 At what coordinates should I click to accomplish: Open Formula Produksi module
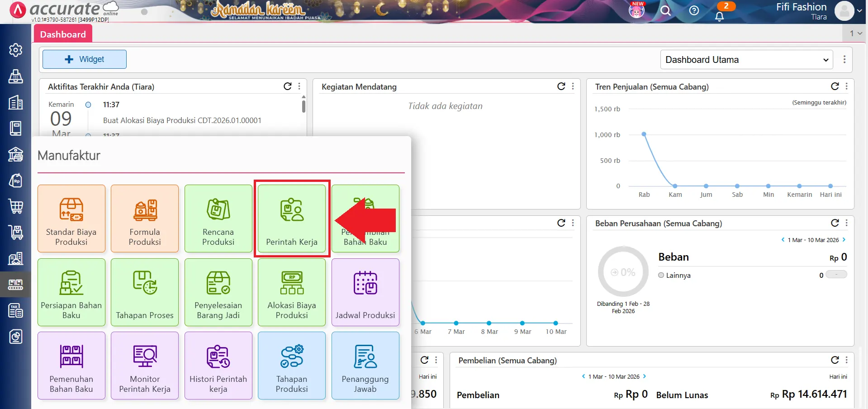[x=145, y=219]
